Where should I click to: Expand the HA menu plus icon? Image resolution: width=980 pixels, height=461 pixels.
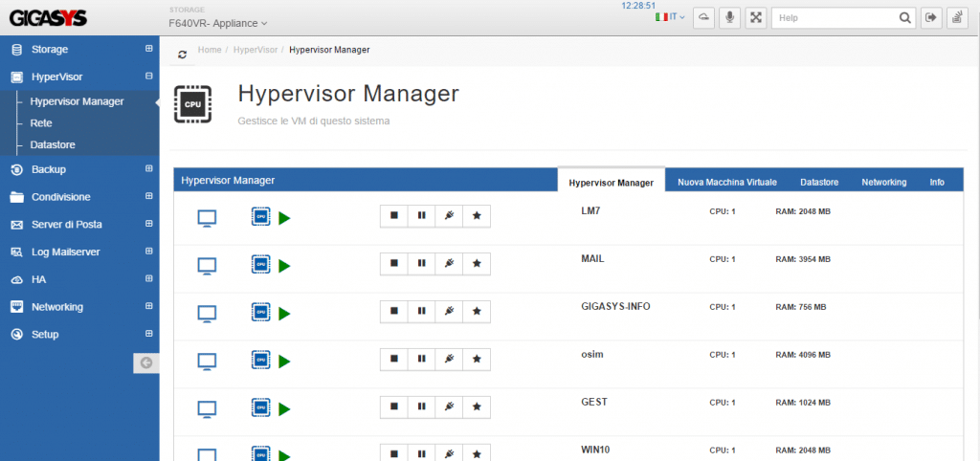148,278
